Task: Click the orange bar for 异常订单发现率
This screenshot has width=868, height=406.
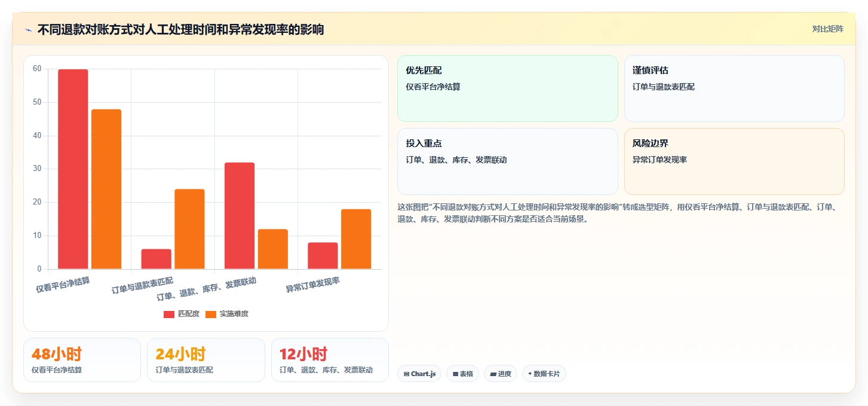Action: 356,239
